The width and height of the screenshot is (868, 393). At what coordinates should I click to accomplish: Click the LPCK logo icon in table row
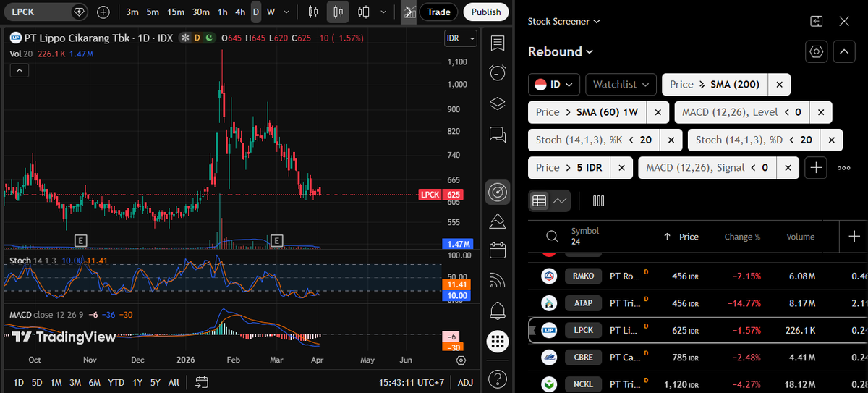click(x=549, y=330)
